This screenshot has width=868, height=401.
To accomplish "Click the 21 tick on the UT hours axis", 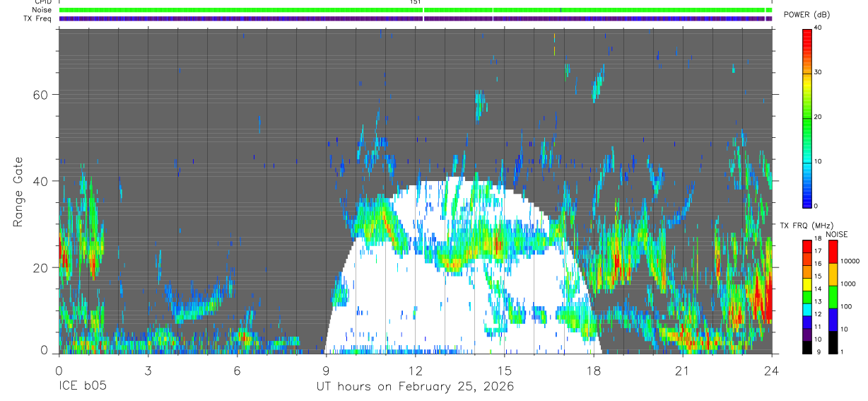I will point(683,370).
